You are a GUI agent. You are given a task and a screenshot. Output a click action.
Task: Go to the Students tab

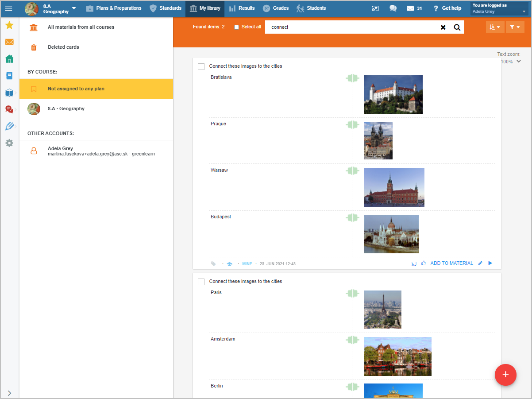point(311,8)
